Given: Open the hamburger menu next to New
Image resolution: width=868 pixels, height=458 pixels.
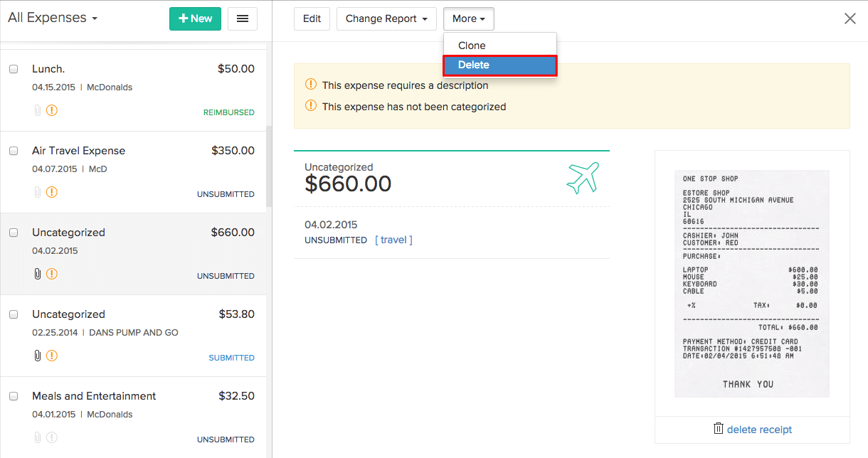Looking at the screenshot, I should point(242,18).
